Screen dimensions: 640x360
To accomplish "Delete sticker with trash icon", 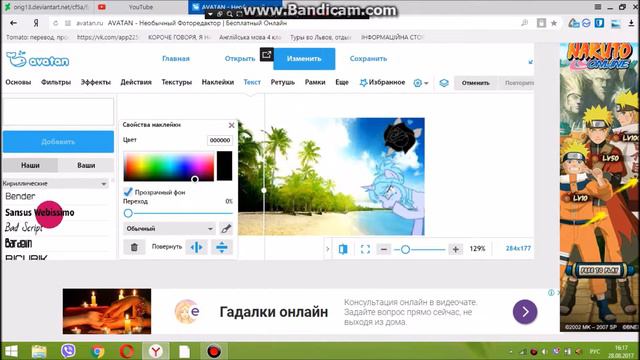I will click(x=134, y=247).
